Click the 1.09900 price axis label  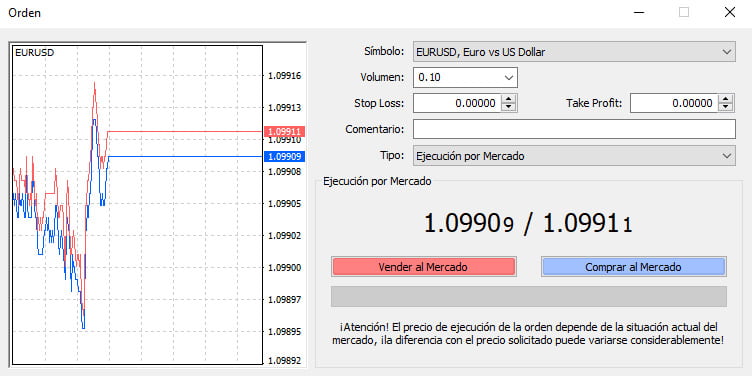pyautogui.click(x=284, y=268)
